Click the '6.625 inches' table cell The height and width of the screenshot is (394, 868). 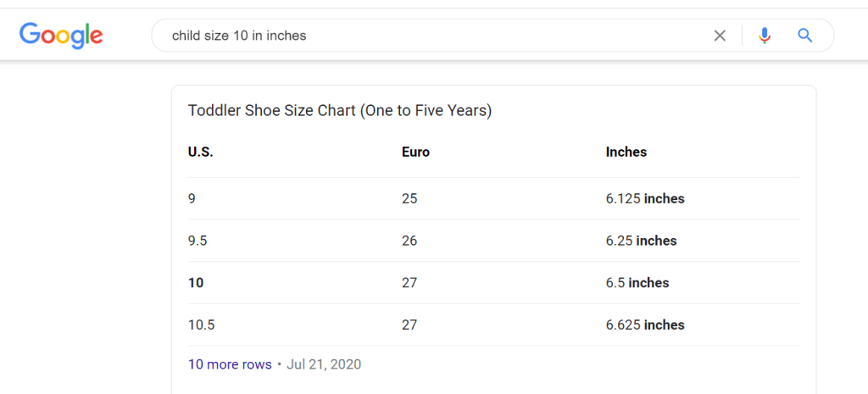(x=645, y=325)
